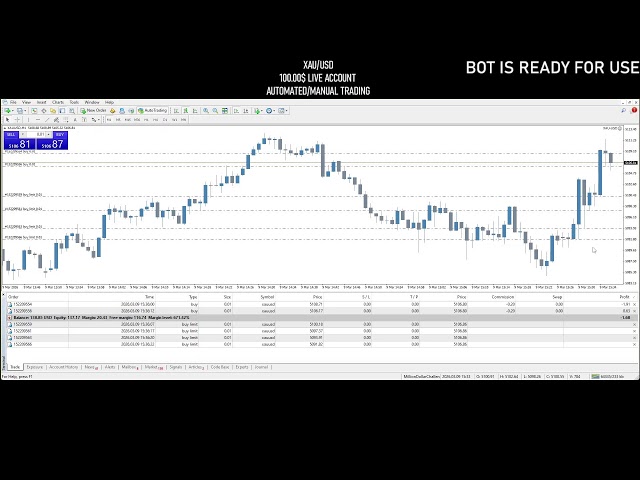The width and height of the screenshot is (640, 480).
Task: Switch chart to Bar Chart mode
Action: (176, 111)
